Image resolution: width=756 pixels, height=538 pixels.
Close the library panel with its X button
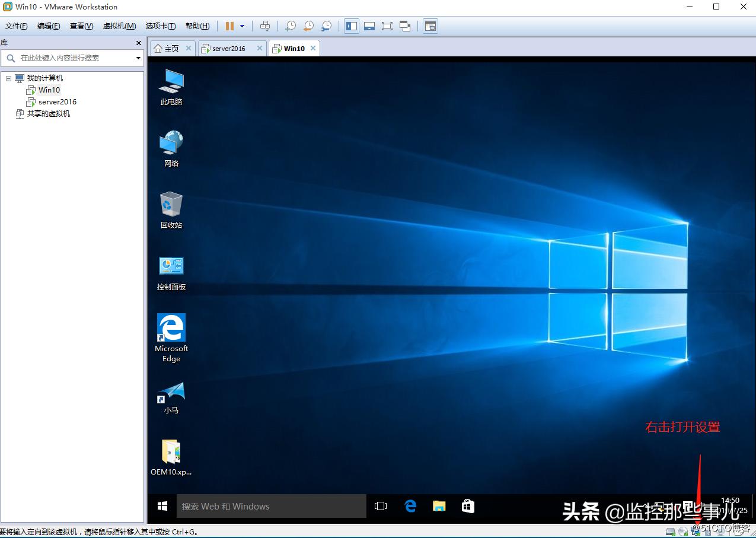coord(138,42)
